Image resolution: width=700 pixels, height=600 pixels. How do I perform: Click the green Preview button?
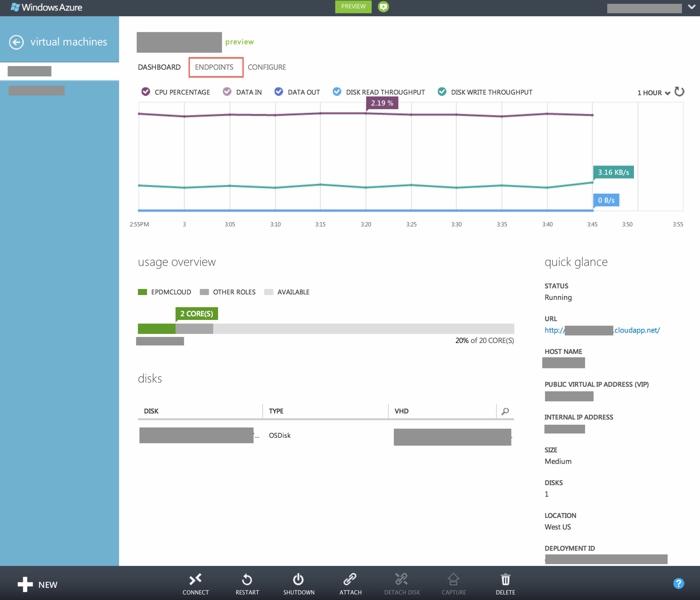pyautogui.click(x=353, y=7)
